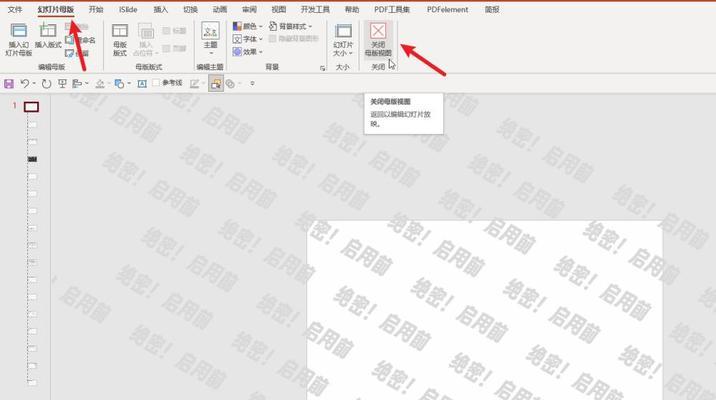Click the Close Master View (关闭母版视图) icon
716x400 pixels.
click(378, 31)
